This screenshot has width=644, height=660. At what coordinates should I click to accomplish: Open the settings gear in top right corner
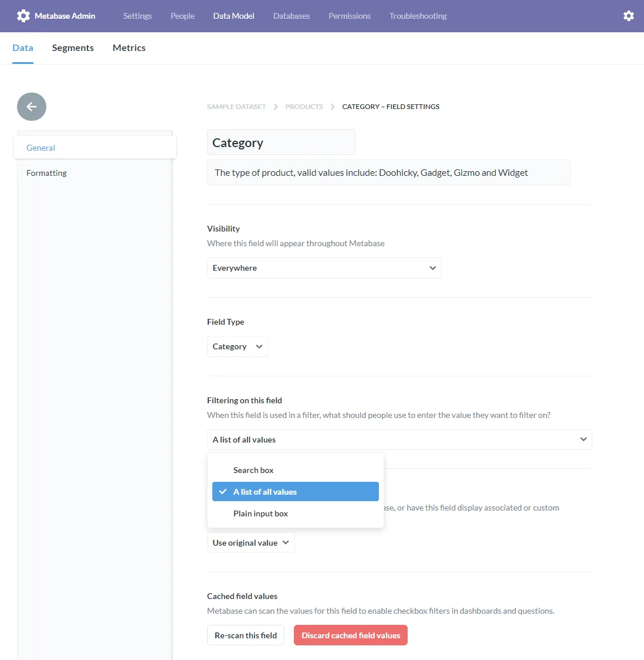pos(628,16)
